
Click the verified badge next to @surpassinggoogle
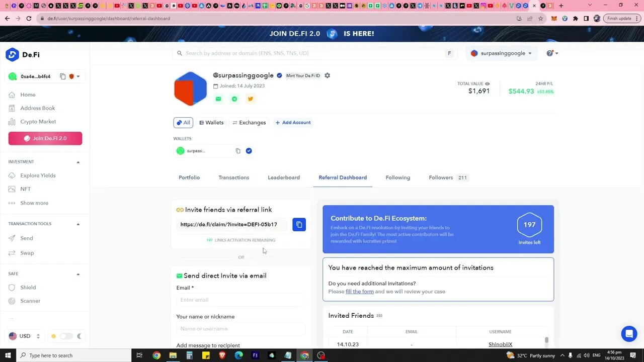279,75
